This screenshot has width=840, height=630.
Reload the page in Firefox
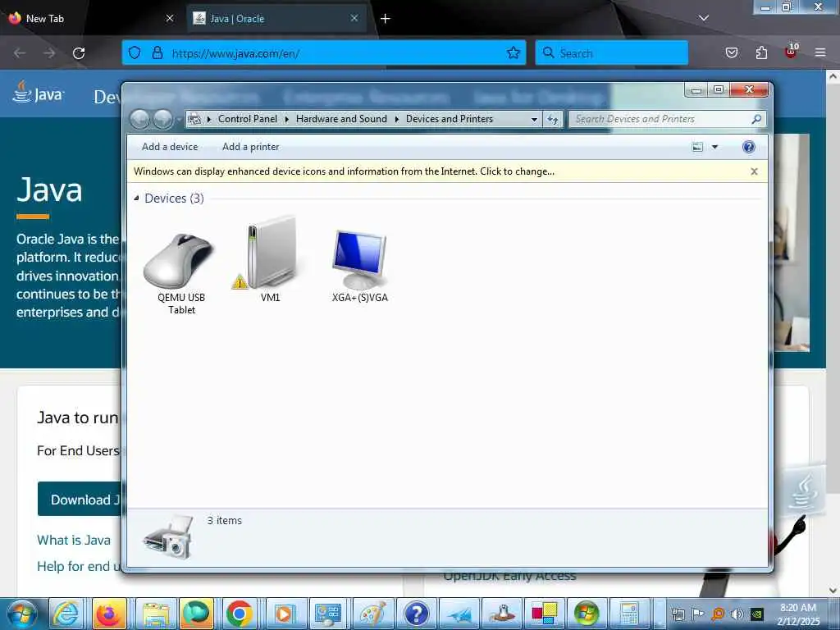click(x=79, y=53)
